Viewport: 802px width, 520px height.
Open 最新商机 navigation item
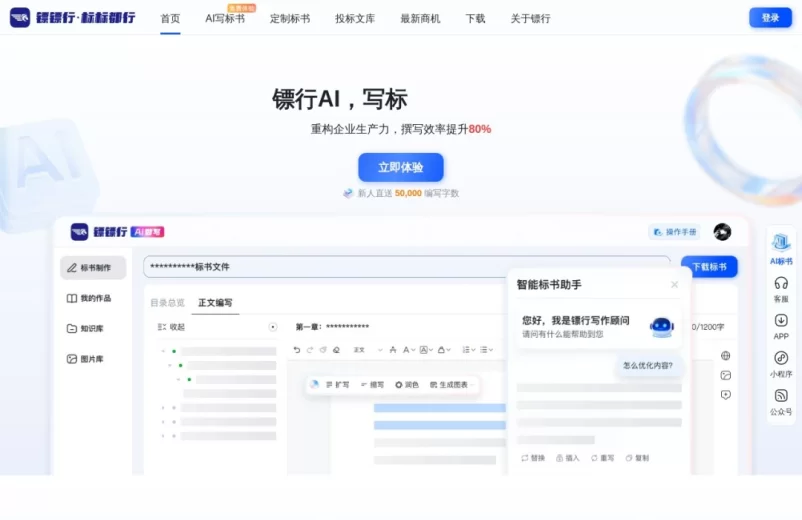(420, 18)
